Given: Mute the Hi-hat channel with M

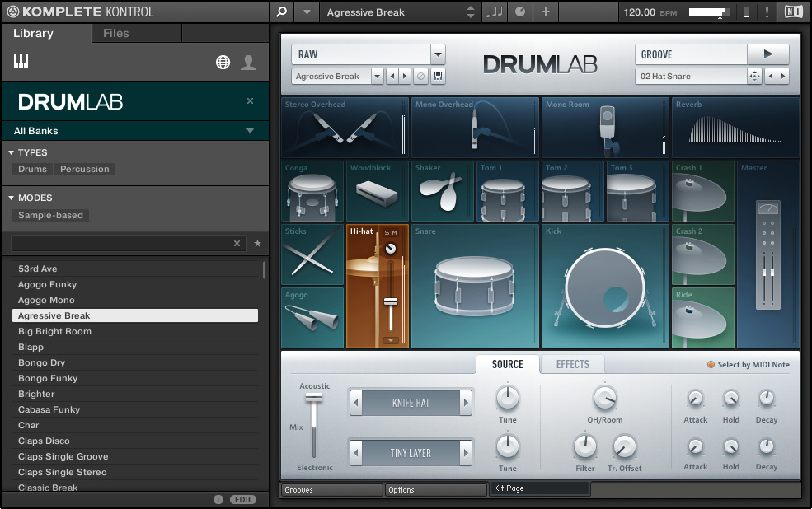Looking at the screenshot, I should [x=394, y=233].
